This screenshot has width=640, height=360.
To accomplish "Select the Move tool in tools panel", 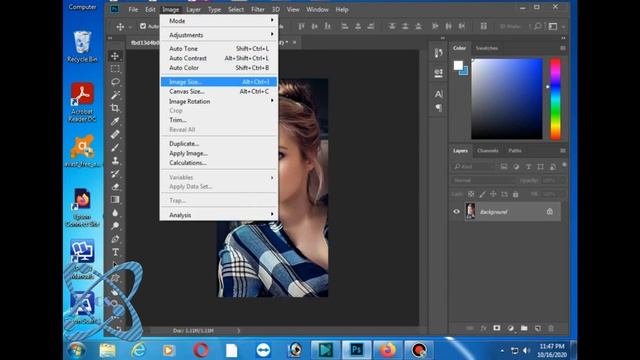I will click(116, 56).
